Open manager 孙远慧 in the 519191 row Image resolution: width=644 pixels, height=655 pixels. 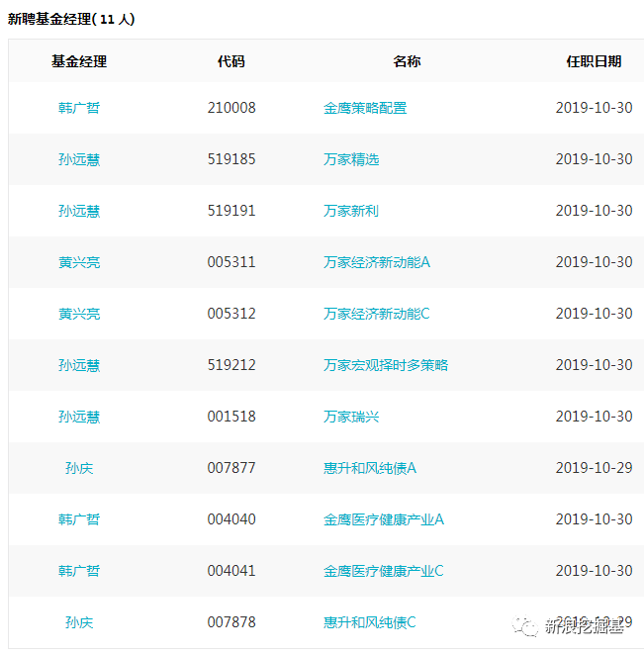pyautogui.click(x=79, y=211)
